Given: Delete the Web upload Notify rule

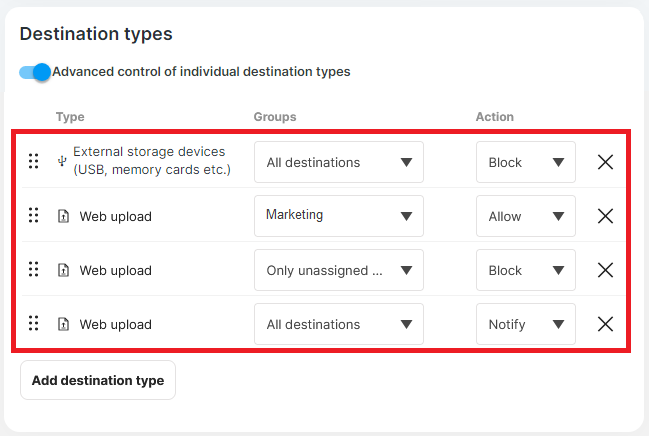Looking at the screenshot, I should point(605,324).
